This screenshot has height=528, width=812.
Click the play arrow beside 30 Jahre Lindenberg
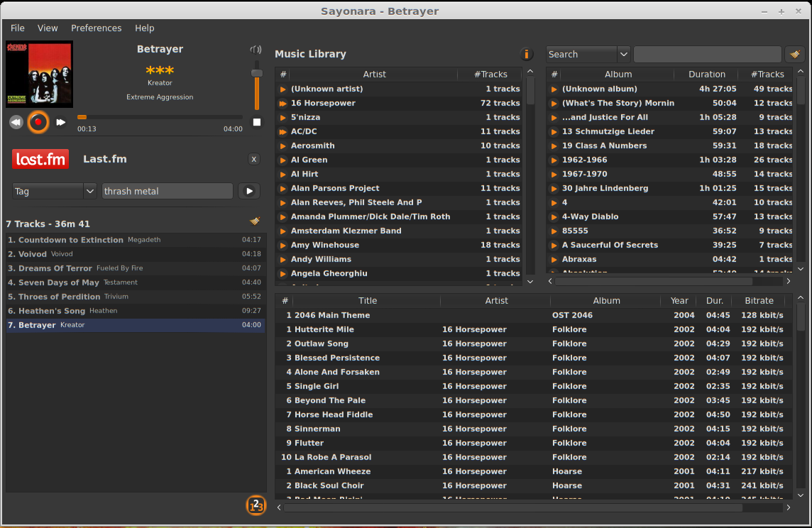pos(554,189)
